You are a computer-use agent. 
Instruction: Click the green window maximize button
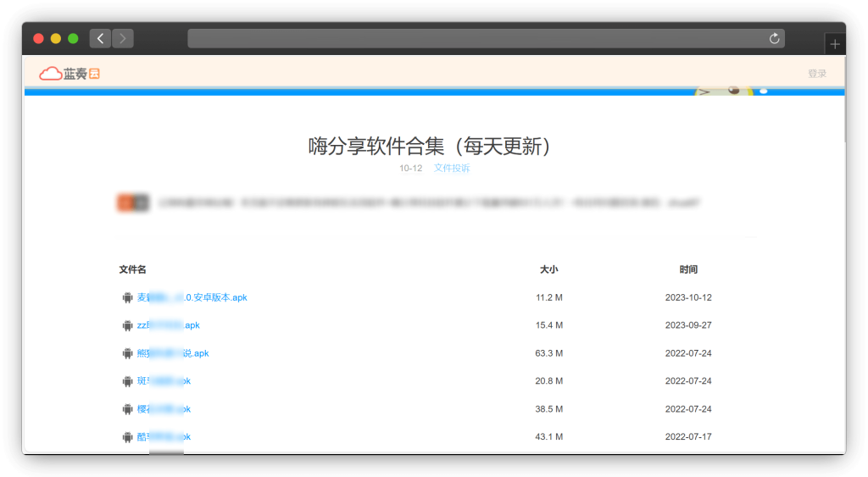[73, 38]
